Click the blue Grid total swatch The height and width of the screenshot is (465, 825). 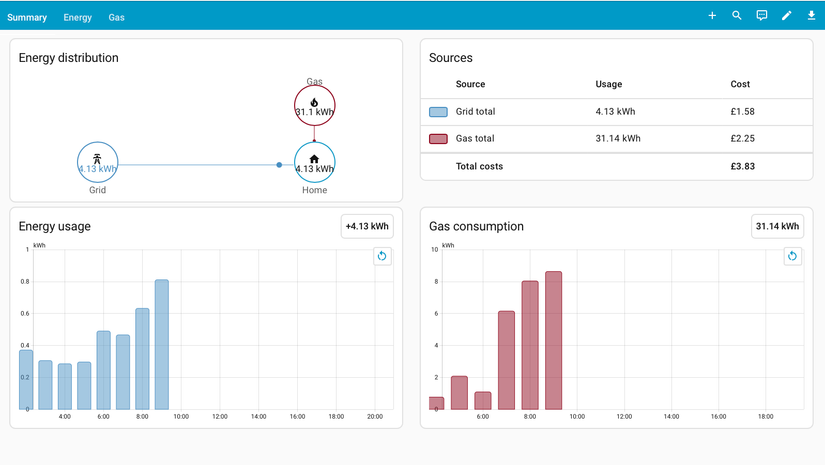coord(438,112)
